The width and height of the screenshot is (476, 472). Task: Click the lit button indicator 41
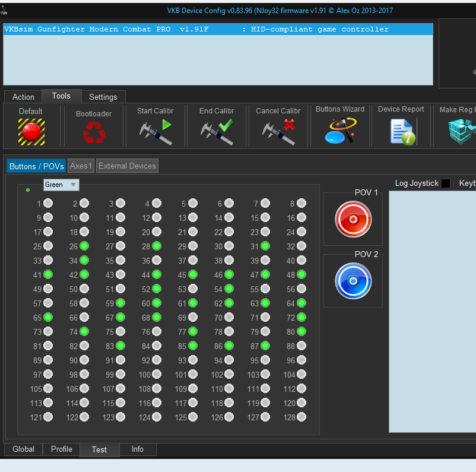point(48,274)
